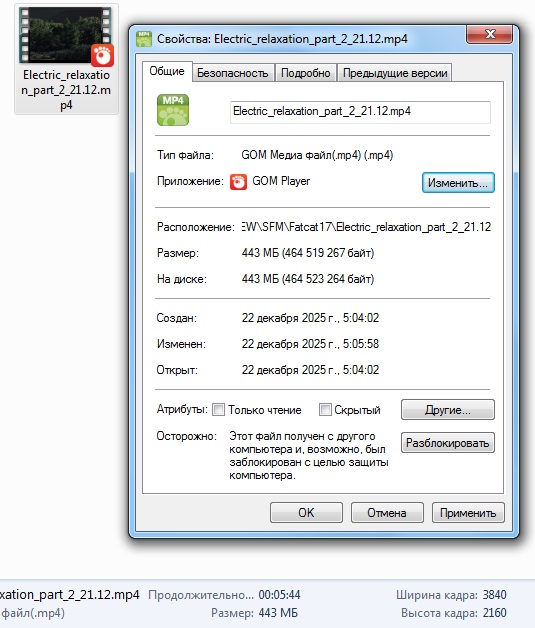Click the 'Отмена' button
Image resolution: width=535 pixels, height=628 pixels.
[387, 513]
